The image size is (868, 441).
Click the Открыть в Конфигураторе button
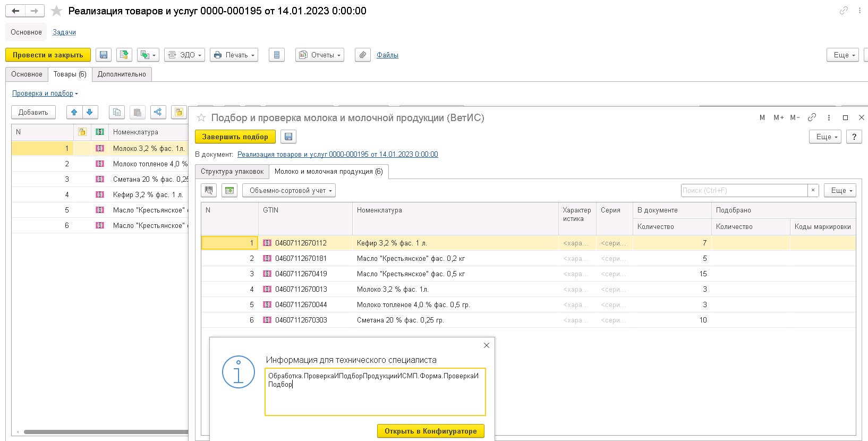pos(430,431)
